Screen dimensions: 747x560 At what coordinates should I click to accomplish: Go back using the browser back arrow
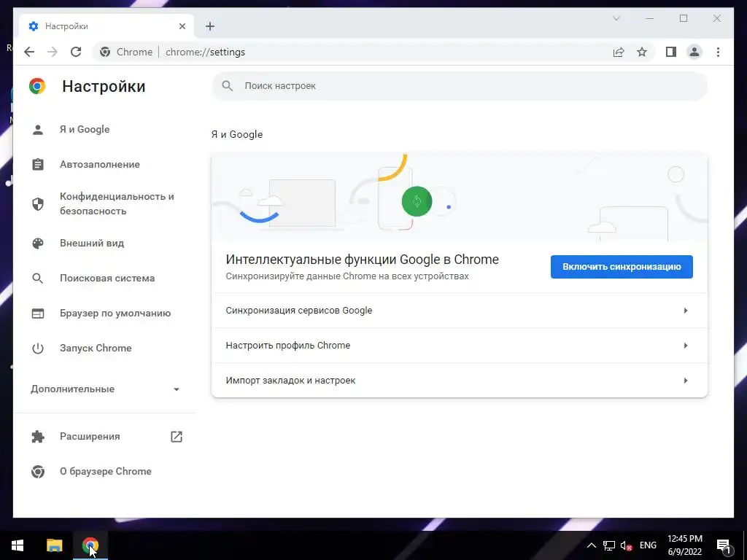pos(29,52)
